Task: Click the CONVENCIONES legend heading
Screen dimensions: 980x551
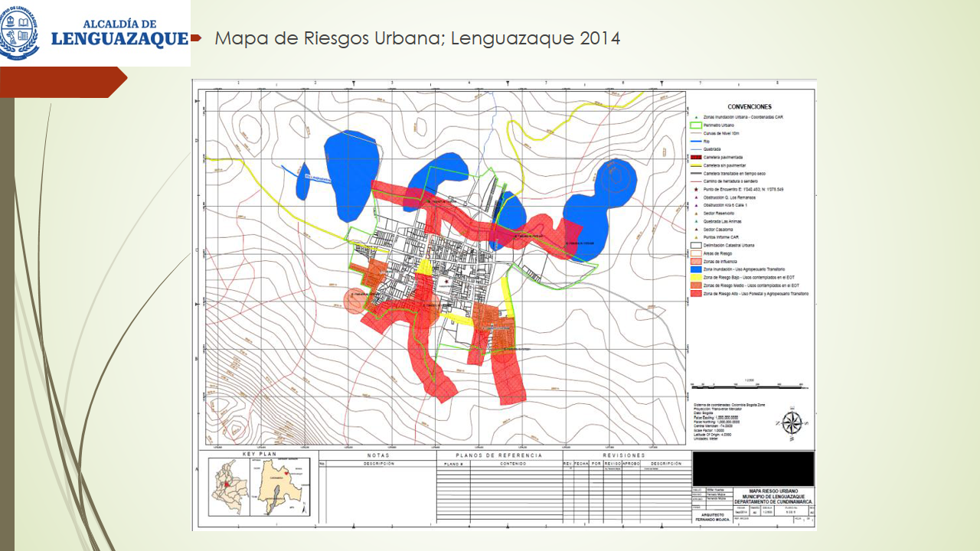Action: 750,107
